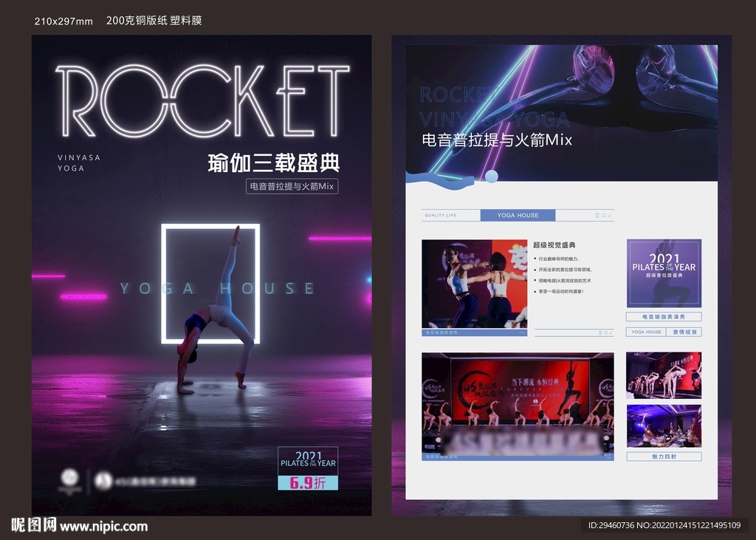Select the blue YOGA HOUSE tab
This screenshot has width=756, height=540.
pyautogui.click(x=518, y=215)
